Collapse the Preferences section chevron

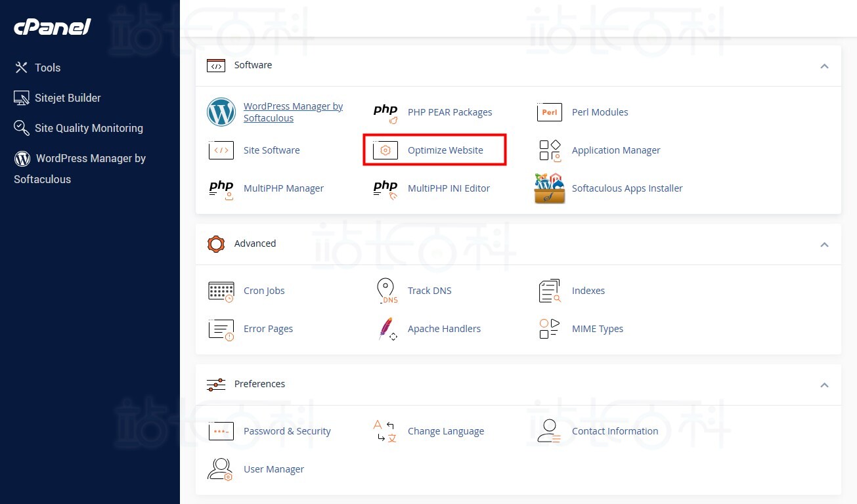pos(824,385)
